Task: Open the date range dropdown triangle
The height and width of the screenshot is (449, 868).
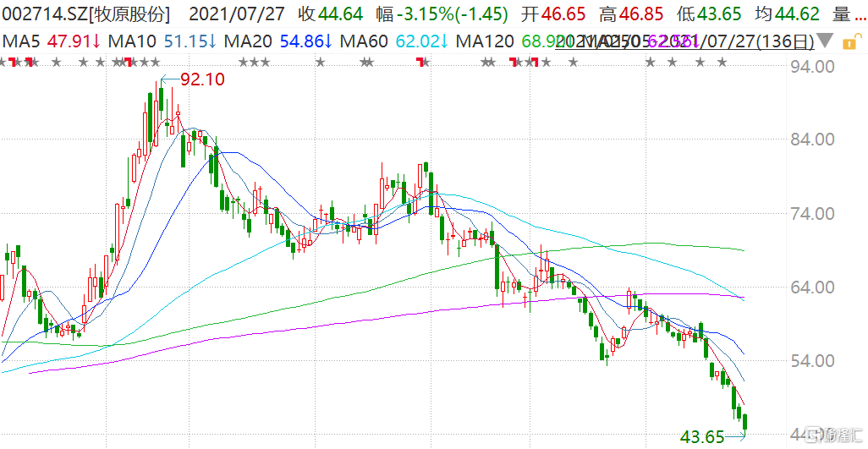Action: click(x=825, y=41)
